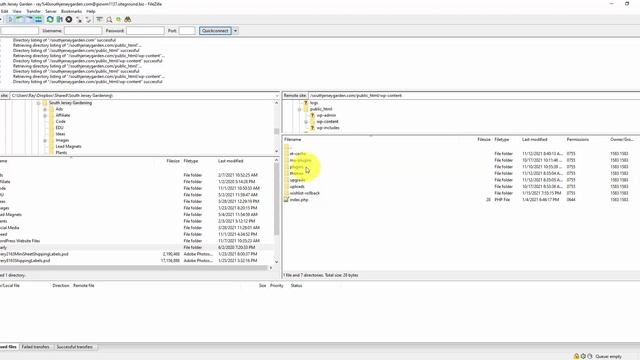Select the uploads folder in remote list
This screenshot has height=360, width=640.
[297, 187]
